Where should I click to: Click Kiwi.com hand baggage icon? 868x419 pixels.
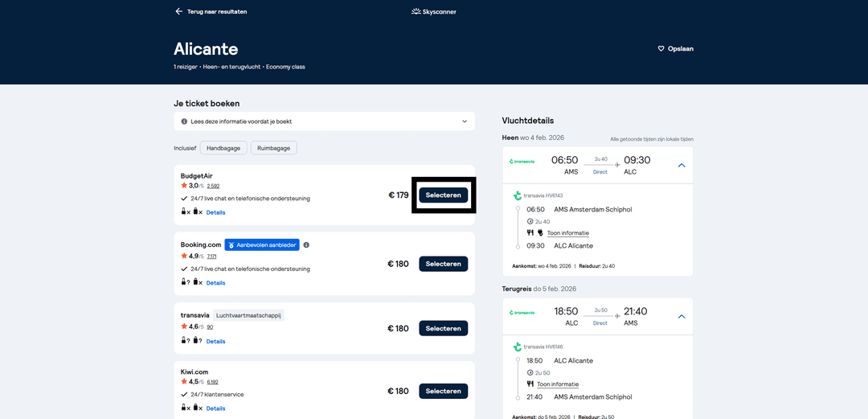[184, 408]
